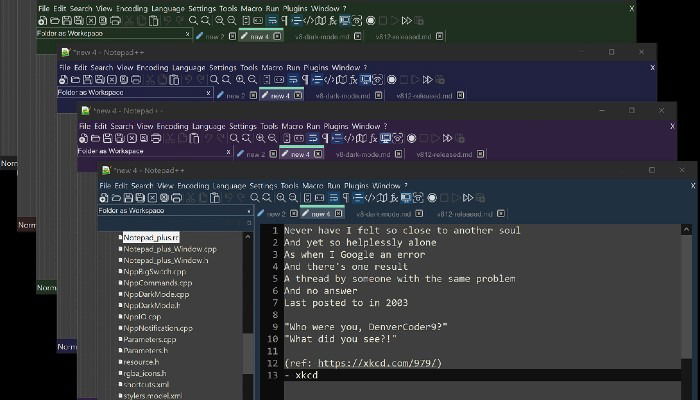Click line 7 text 'Last posted to in 2003'

[x=346, y=303]
